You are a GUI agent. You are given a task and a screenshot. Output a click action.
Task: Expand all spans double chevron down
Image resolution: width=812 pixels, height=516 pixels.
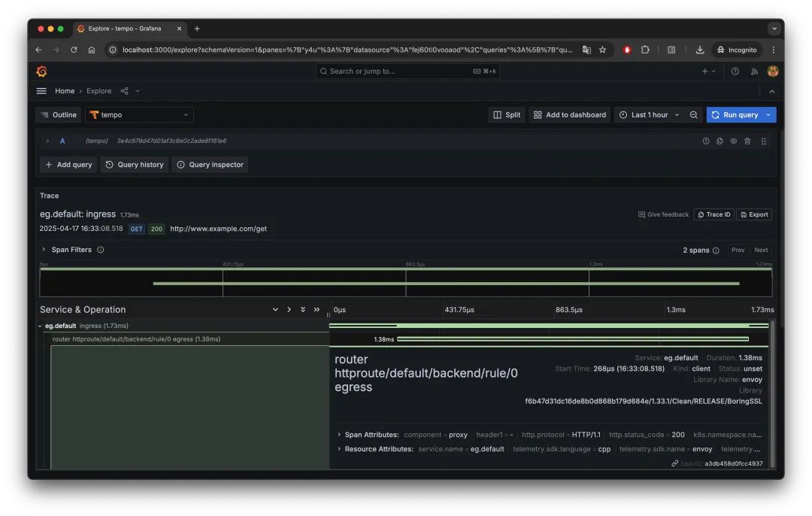303,310
